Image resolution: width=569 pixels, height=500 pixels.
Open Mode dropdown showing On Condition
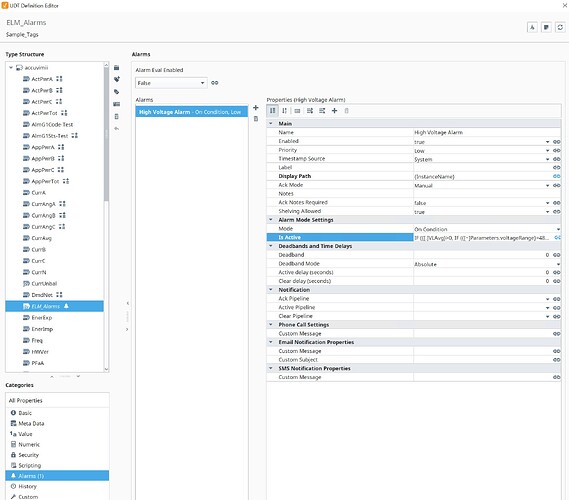(487, 229)
